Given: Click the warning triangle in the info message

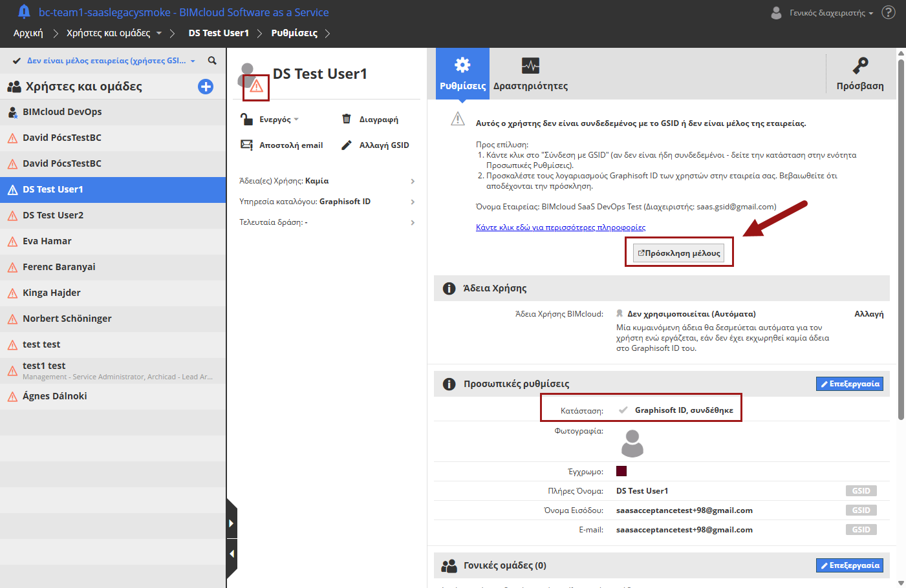Looking at the screenshot, I should [458, 118].
